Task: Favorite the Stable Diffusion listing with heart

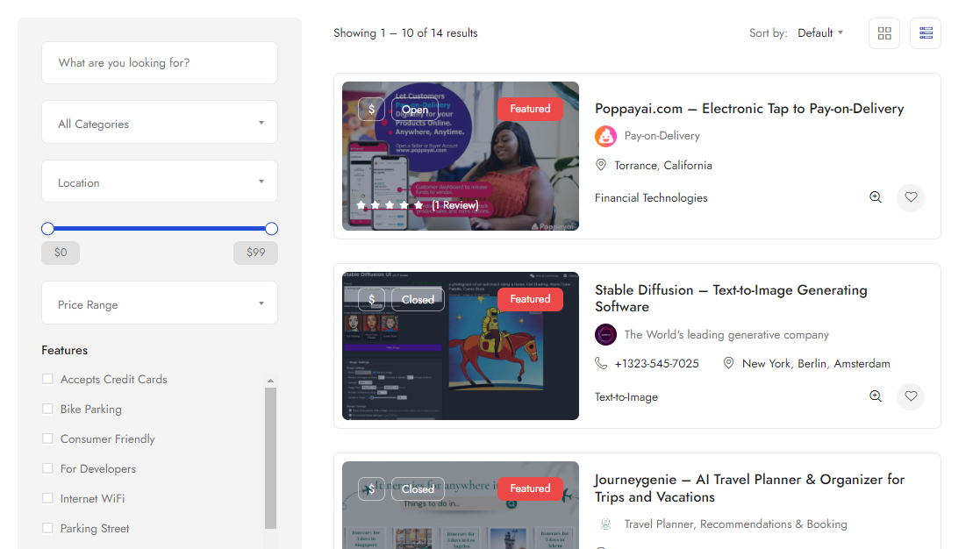Action: (x=911, y=396)
